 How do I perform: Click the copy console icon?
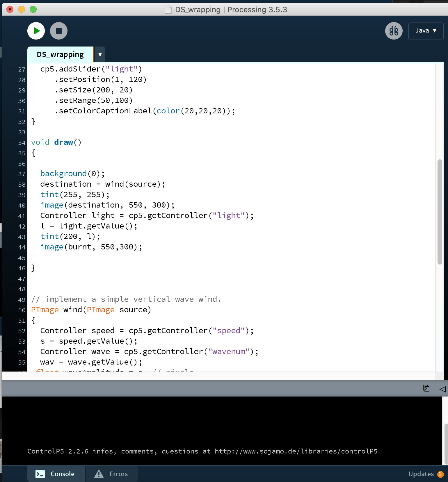(x=426, y=388)
